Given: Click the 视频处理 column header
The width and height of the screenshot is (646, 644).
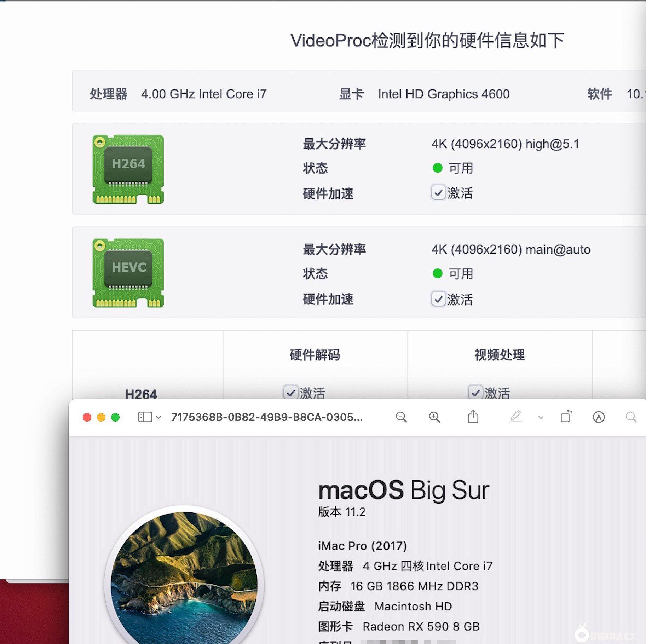Looking at the screenshot, I should click(499, 355).
